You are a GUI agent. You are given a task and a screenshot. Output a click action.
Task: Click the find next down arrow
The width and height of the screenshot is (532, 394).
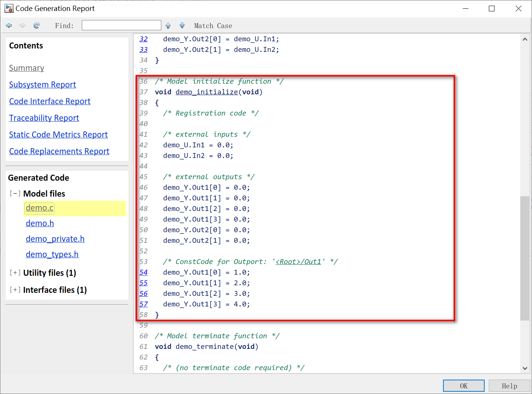tap(182, 25)
